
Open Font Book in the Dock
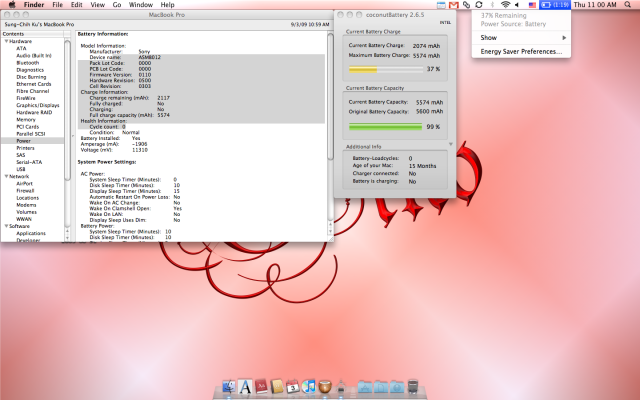[245, 386]
